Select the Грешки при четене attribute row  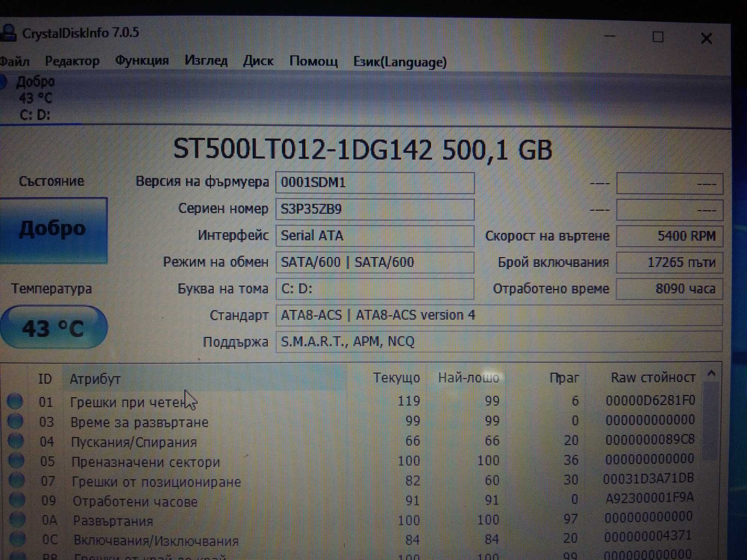[351, 401]
